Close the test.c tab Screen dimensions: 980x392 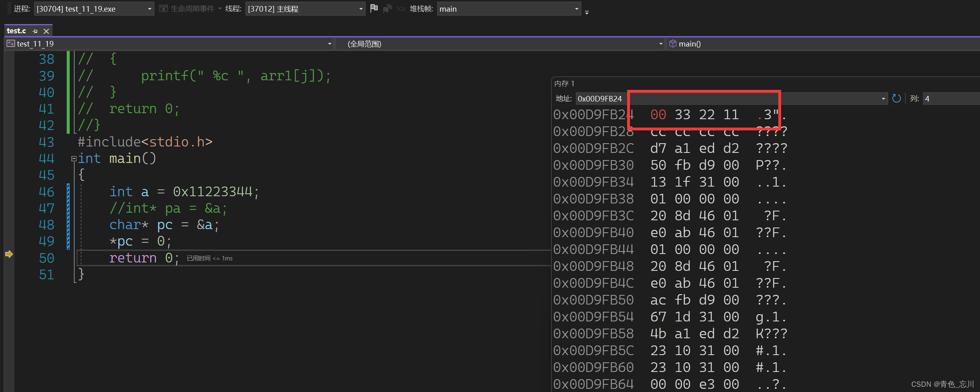pos(46,31)
